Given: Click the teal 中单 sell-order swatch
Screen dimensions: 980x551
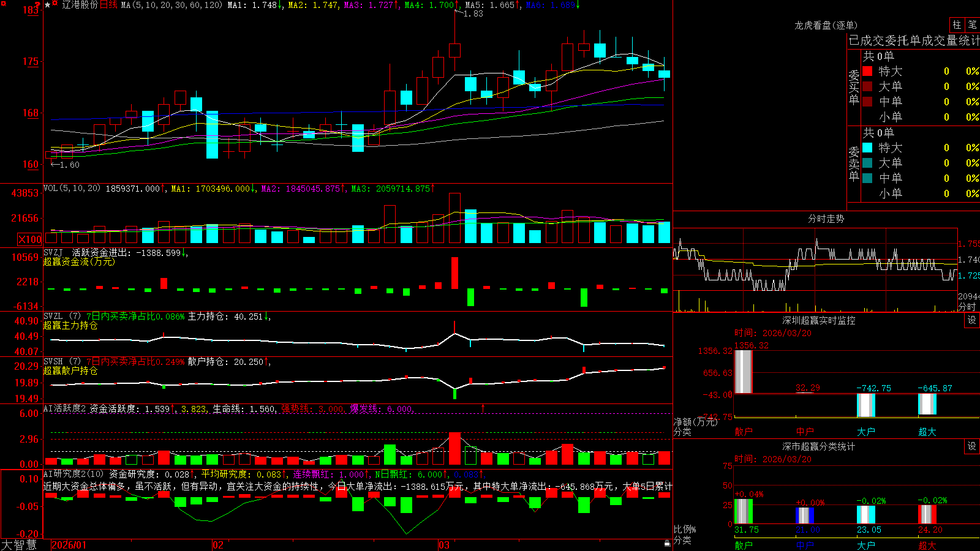Looking at the screenshot, I should [x=867, y=178].
